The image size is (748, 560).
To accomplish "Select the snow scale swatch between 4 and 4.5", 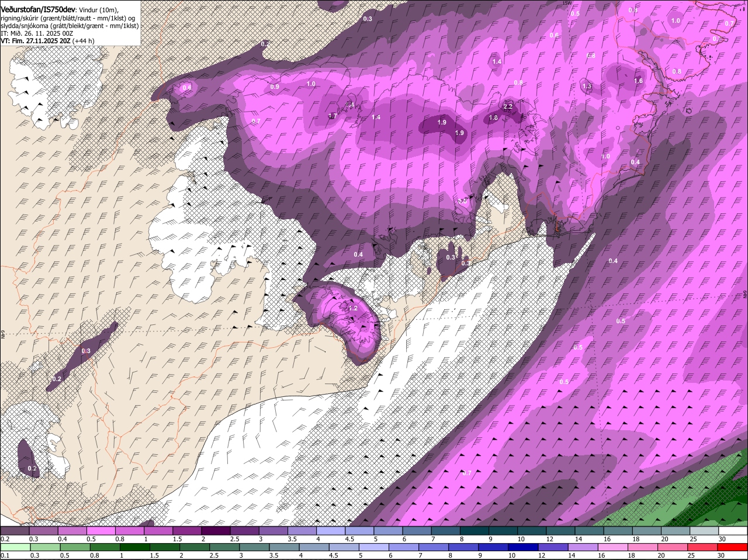I will coord(330,531).
